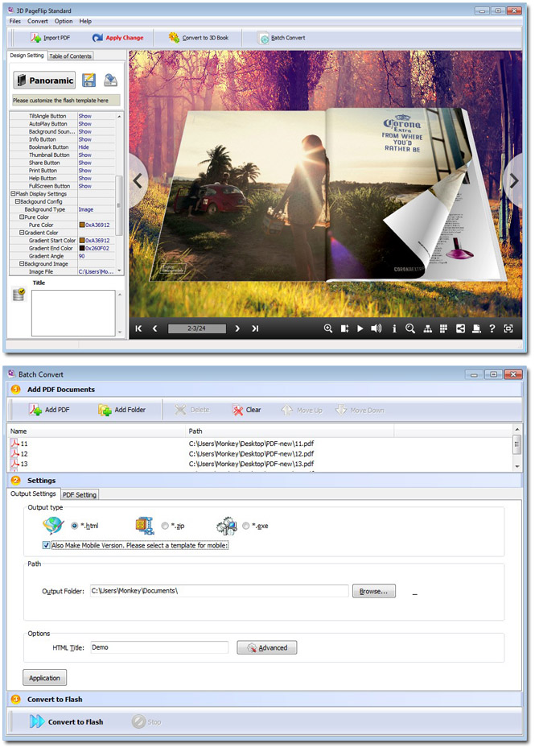539x756 pixels.
Task: Choose the *.zip output type option
Action: click(x=165, y=526)
